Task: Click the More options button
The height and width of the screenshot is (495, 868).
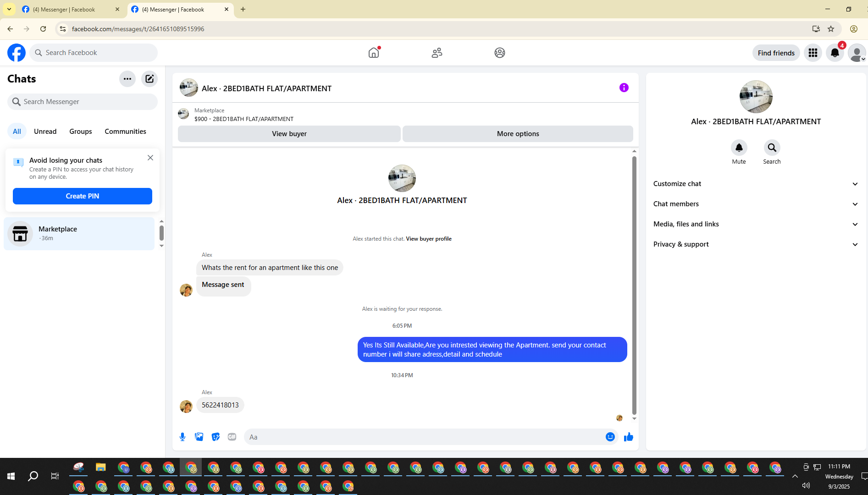Action: click(x=518, y=134)
